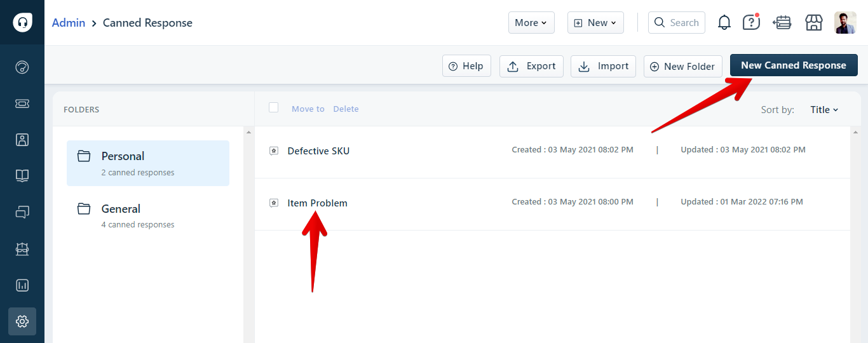
Task: Click 'Created : 03 May 2021 08:02 PM'
Action: point(573,150)
